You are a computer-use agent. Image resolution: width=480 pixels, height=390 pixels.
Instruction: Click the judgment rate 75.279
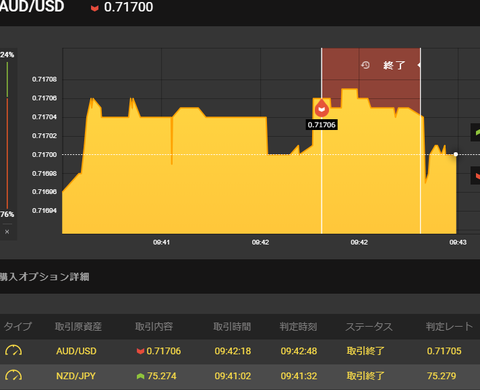click(442, 376)
